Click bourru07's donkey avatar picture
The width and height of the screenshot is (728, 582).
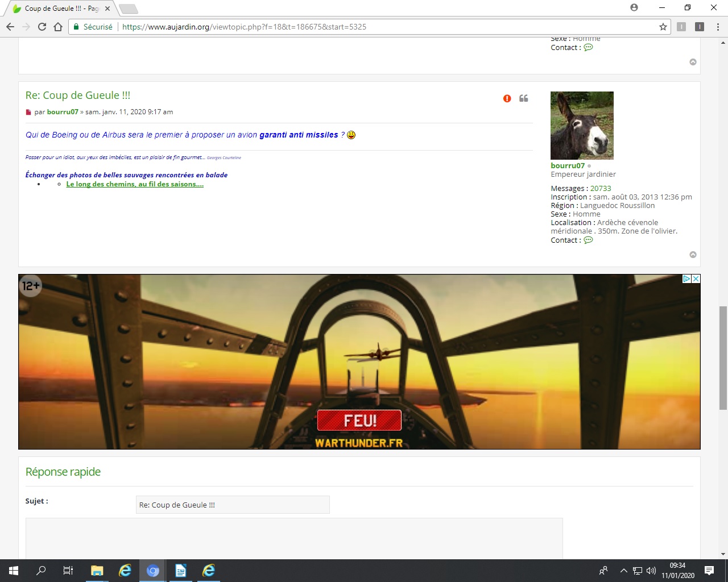click(x=582, y=126)
